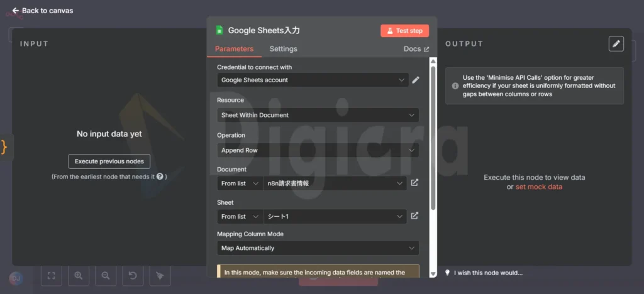644x294 pixels.
Task: Click the orange curly brace icon at the left edge
Action: 4,146
